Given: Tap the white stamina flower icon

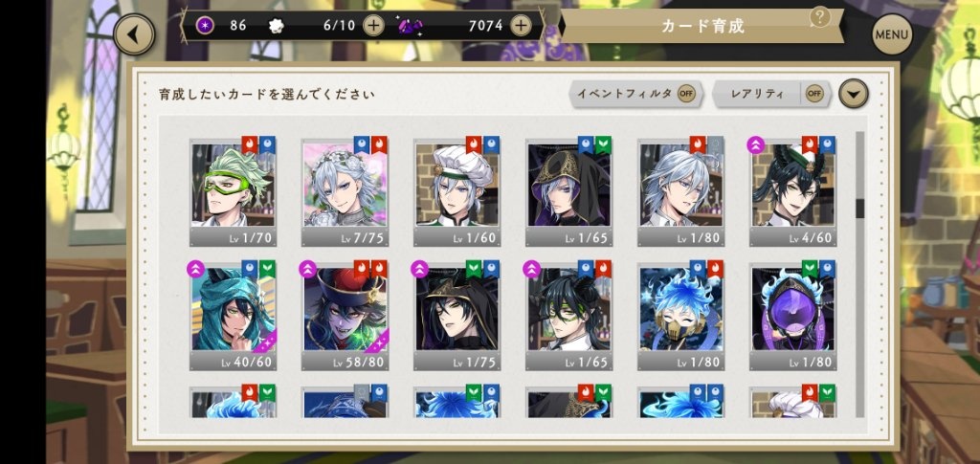Looking at the screenshot, I should point(276,26).
